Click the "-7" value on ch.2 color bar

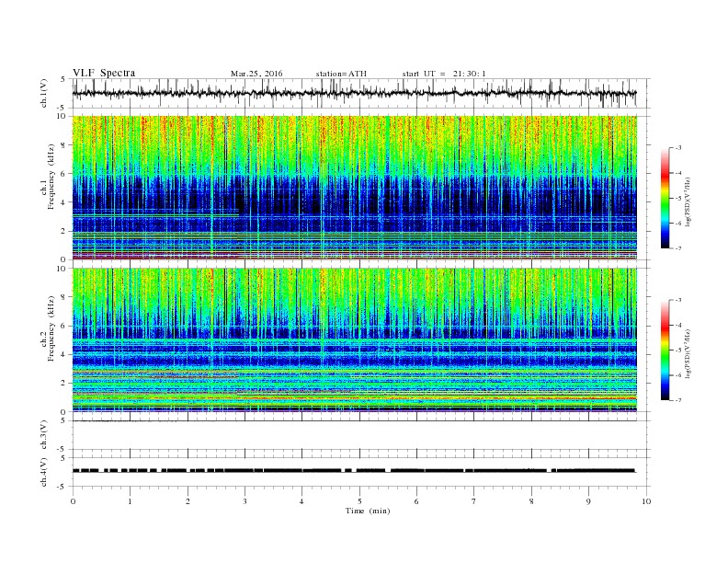pyautogui.click(x=678, y=400)
